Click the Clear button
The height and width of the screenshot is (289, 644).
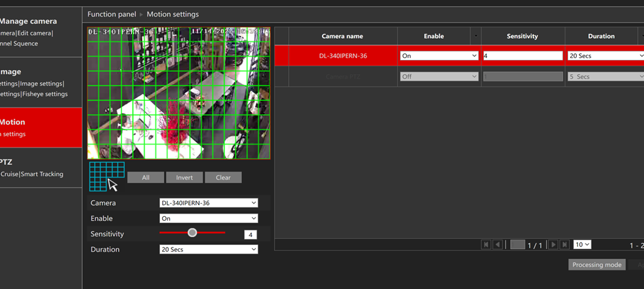223,178
